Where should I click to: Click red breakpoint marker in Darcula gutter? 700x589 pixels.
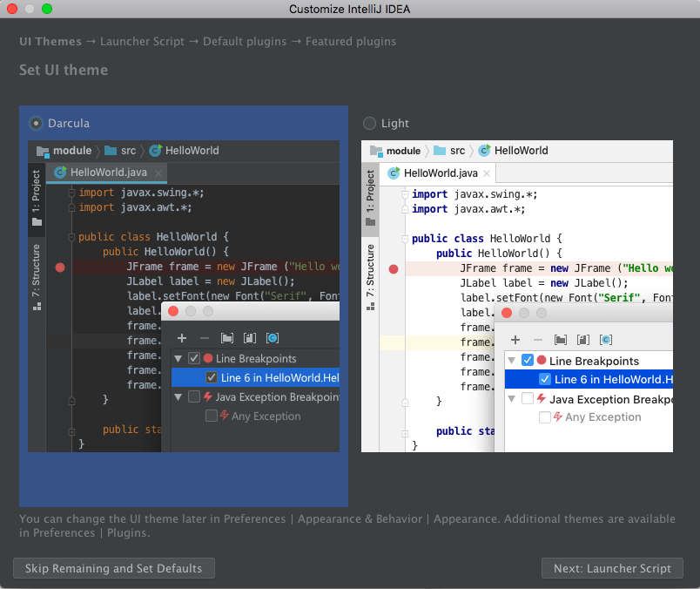click(60, 267)
